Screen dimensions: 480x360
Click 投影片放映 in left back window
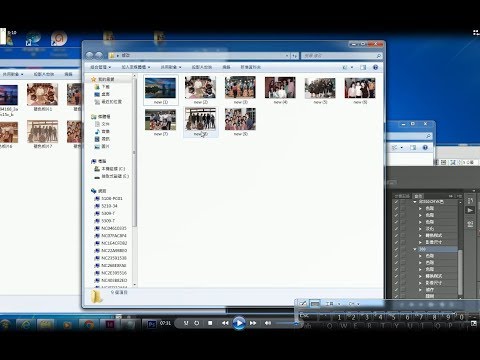(x=44, y=74)
